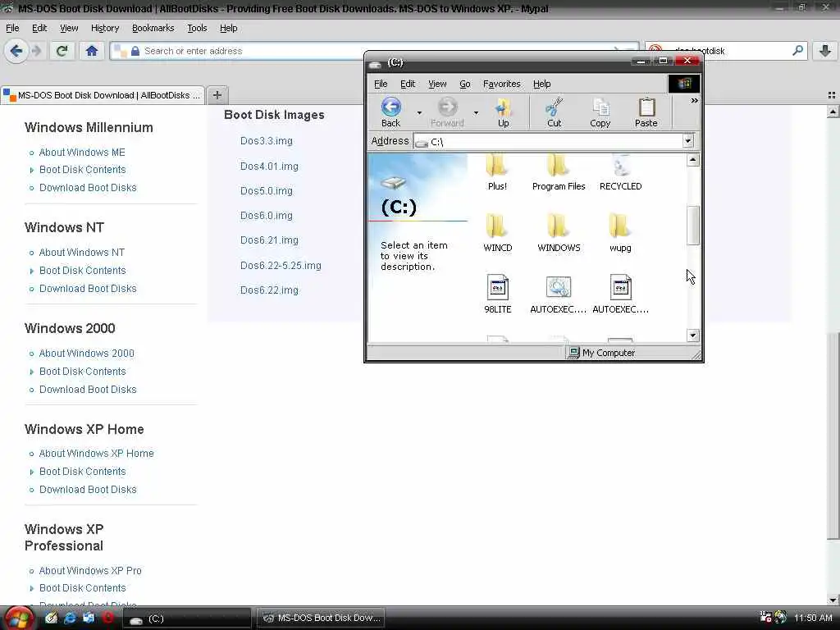Select the WINDOWS folder
This screenshot has height=630, width=840.
558,232
